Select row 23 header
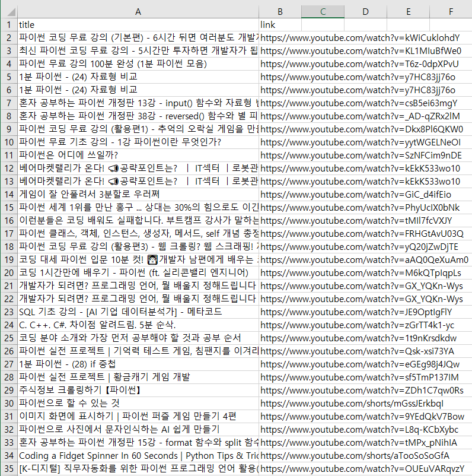 click(9, 312)
